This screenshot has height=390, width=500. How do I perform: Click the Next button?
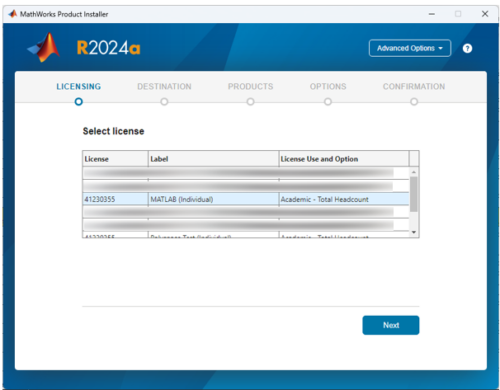click(x=391, y=325)
